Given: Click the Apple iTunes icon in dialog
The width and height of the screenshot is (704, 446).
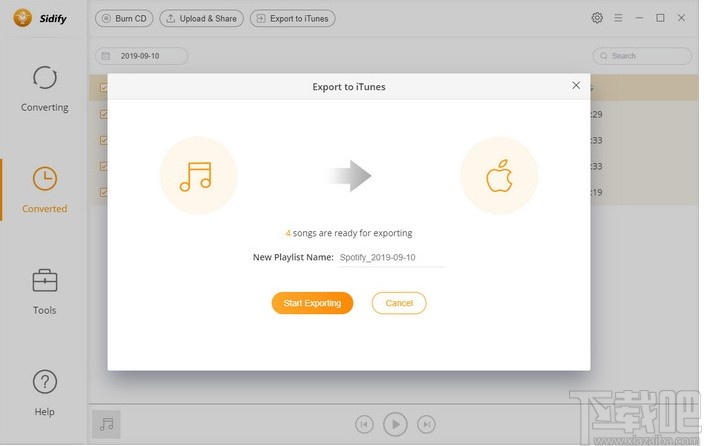Looking at the screenshot, I should (x=499, y=176).
